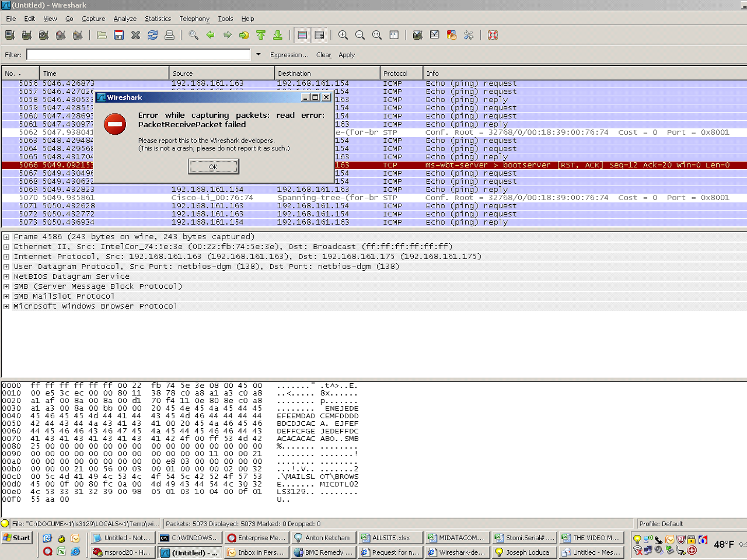
Task: Open Untitled - Notepad from taskbar
Action: [123, 538]
